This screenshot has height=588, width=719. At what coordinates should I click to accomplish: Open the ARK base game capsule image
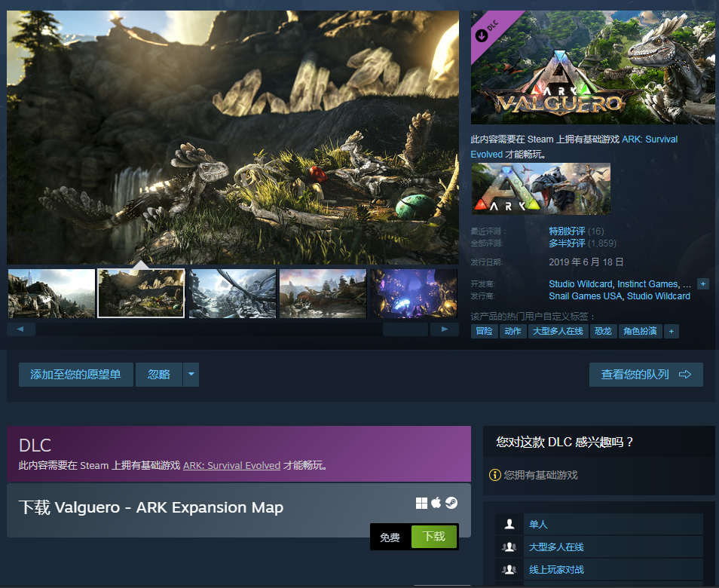pos(540,189)
